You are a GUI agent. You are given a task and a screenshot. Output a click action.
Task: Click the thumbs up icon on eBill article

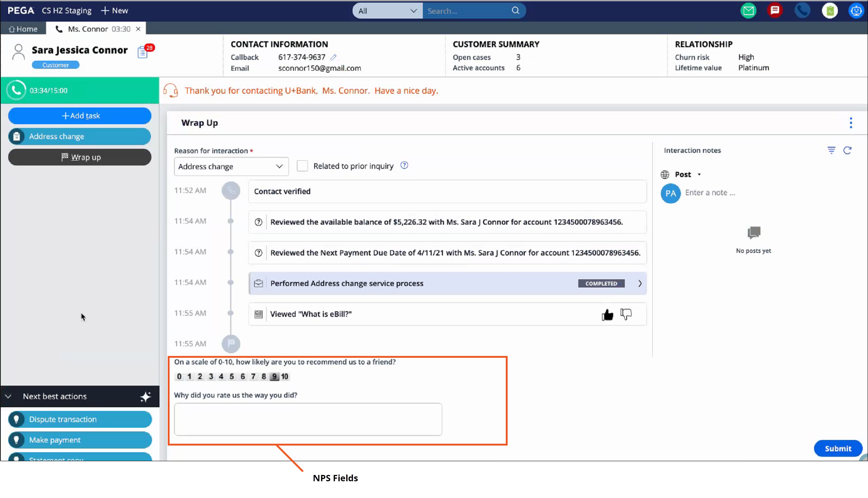pos(607,315)
